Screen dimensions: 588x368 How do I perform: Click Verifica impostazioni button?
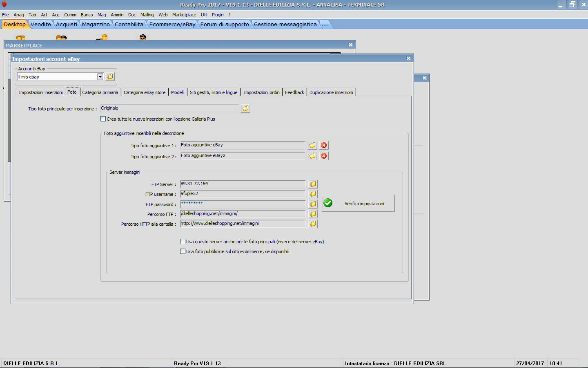pos(358,203)
